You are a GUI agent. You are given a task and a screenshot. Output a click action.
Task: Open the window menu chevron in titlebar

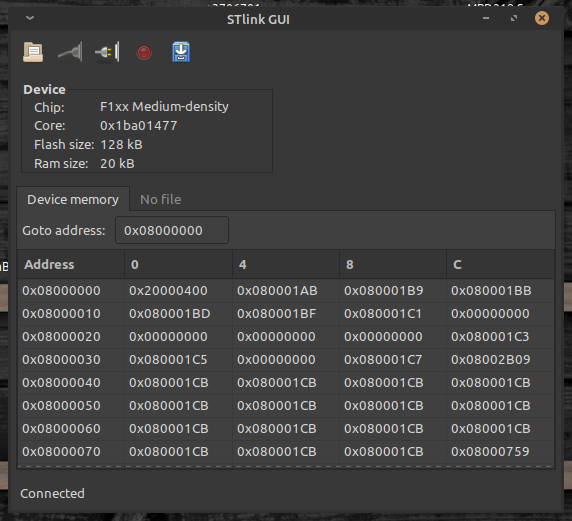pyautogui.click(x=30, y=18)
